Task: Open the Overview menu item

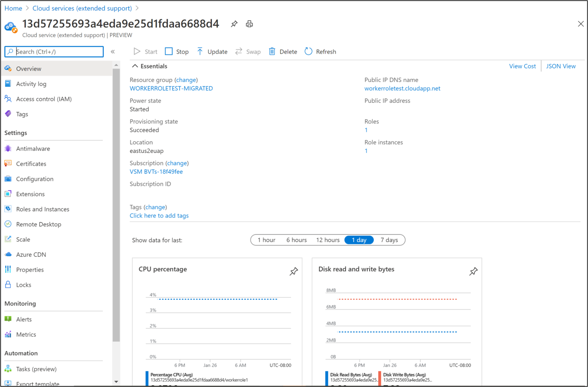Action: [57, 69]
